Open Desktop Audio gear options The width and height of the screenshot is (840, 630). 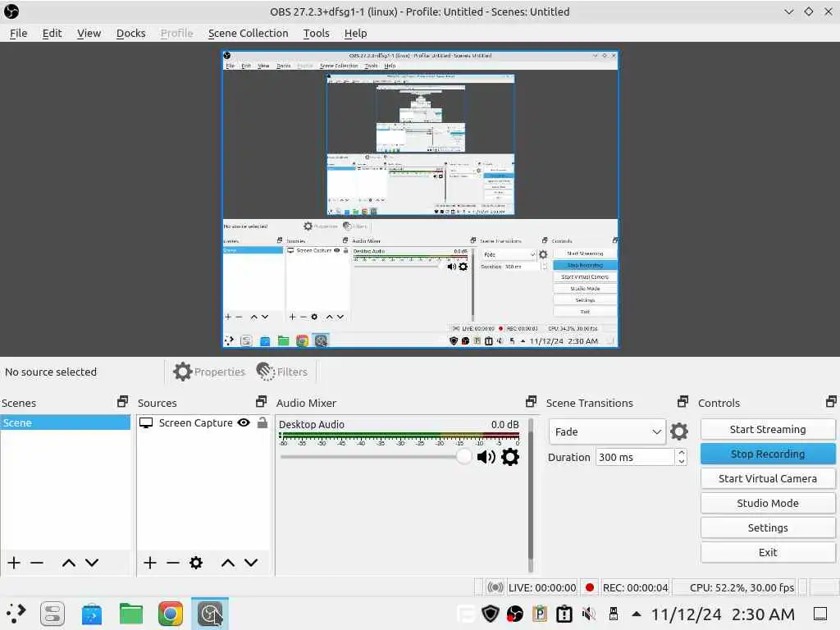(510, 457)
